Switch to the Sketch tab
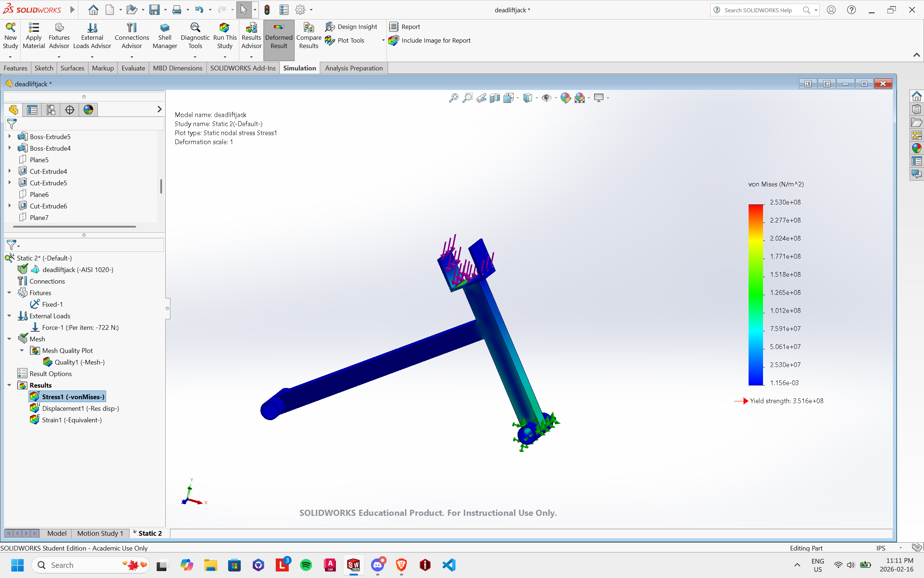This screenshot has height=578, width=924. click(x=44, y=68)
